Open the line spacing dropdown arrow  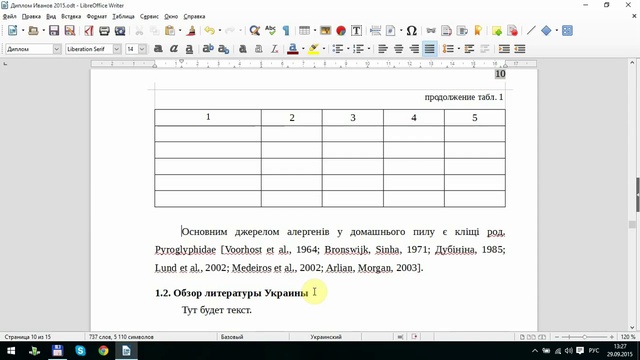click(458, 49)
